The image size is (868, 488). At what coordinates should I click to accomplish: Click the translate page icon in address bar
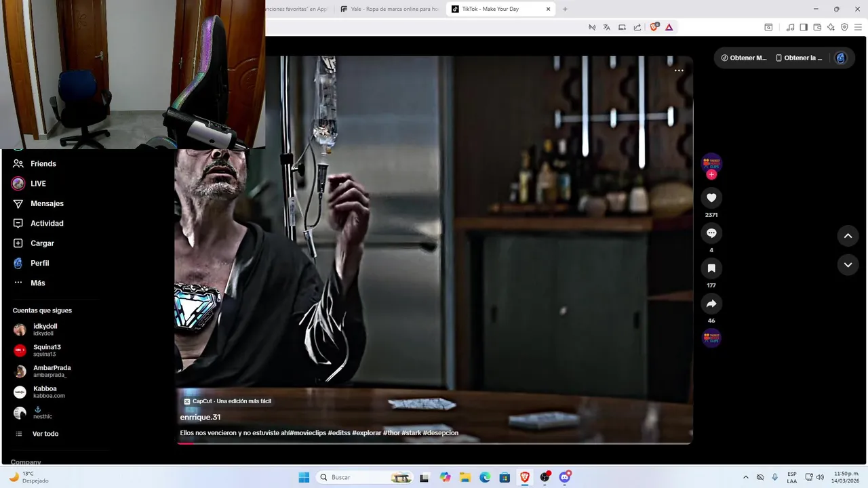click(607, 27)
